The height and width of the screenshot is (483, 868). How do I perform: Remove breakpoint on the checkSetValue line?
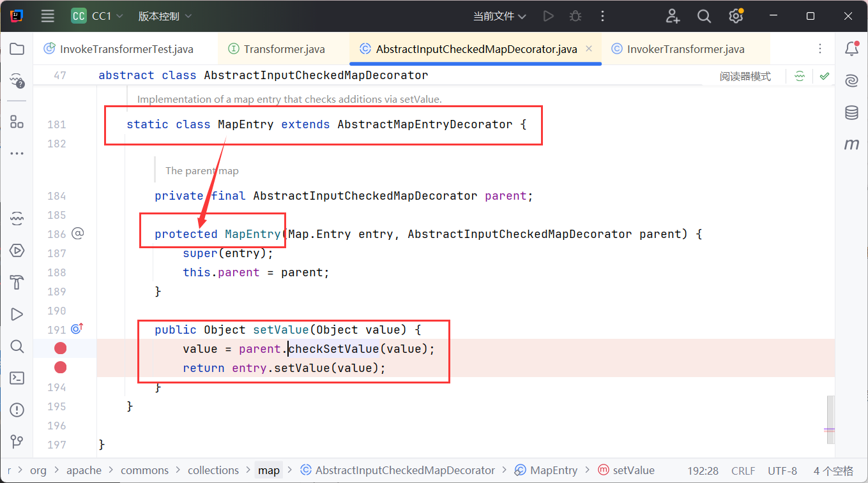pyautogui.click(x=61, y=348)
